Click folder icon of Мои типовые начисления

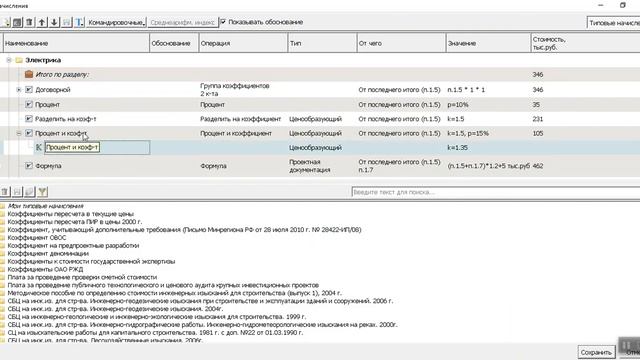point(2,206)
